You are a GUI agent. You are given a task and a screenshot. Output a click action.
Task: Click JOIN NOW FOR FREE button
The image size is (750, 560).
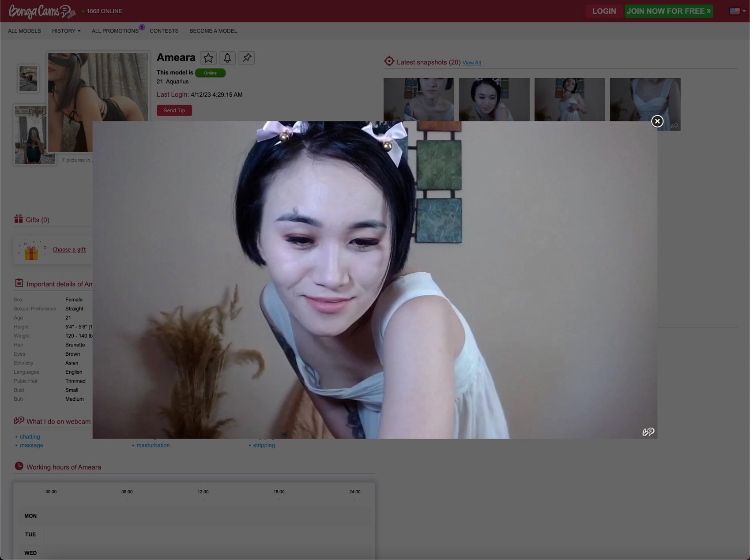(668, 11)
